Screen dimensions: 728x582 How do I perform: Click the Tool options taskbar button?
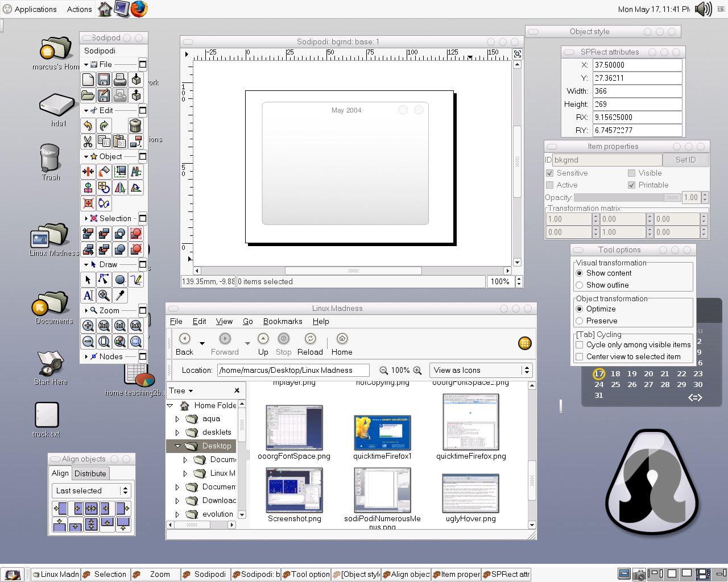coord(305,575)
